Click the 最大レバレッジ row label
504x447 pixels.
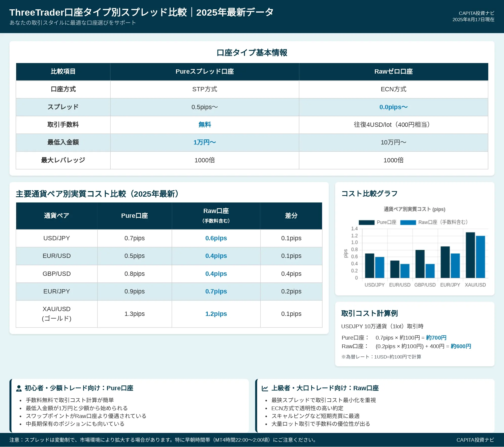click(63, 160)
